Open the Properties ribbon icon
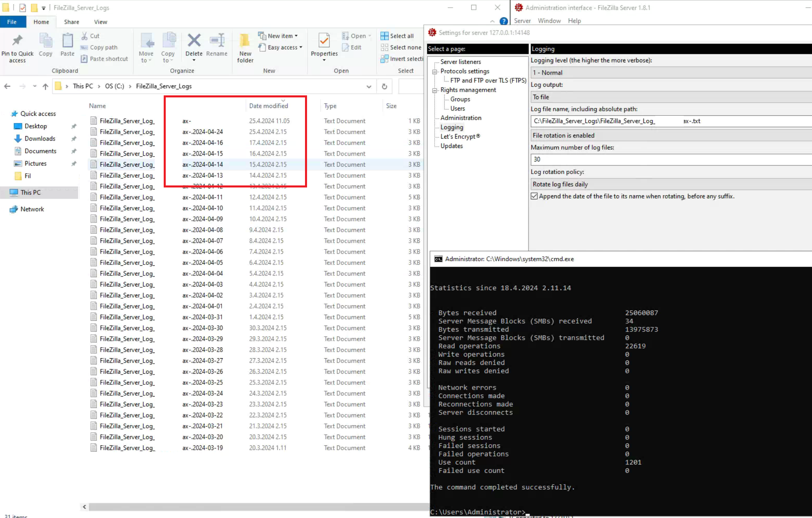 pos(325,41)
